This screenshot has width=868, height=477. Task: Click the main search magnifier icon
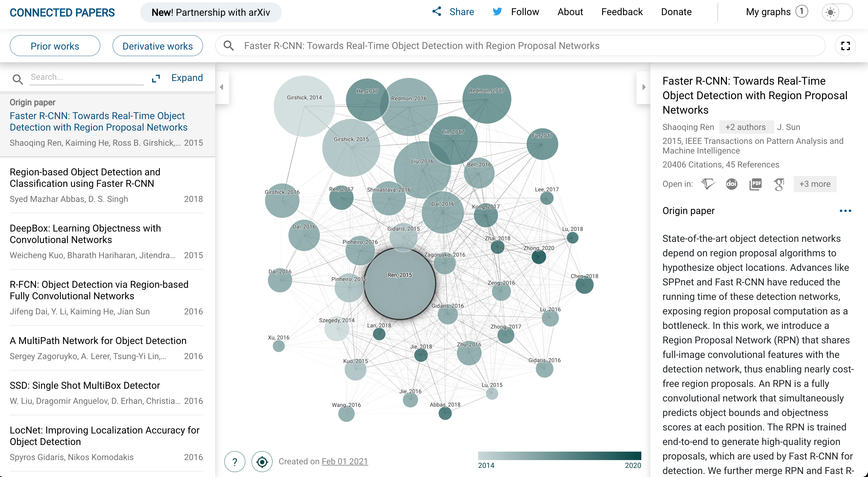[x=229, y=46]
